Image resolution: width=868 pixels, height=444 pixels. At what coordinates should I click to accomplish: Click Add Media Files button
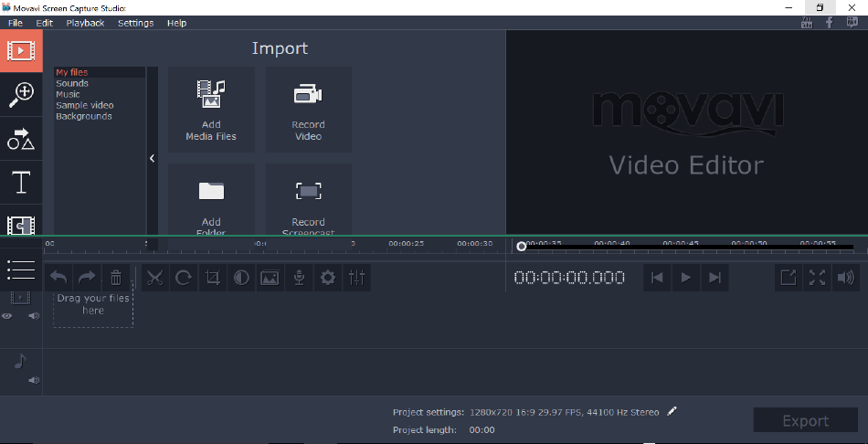(211, 110)
